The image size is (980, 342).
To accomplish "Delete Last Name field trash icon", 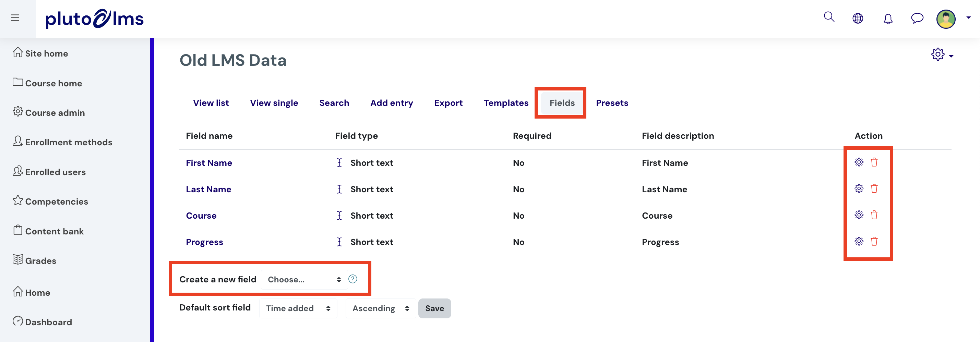I will [874, 188].
